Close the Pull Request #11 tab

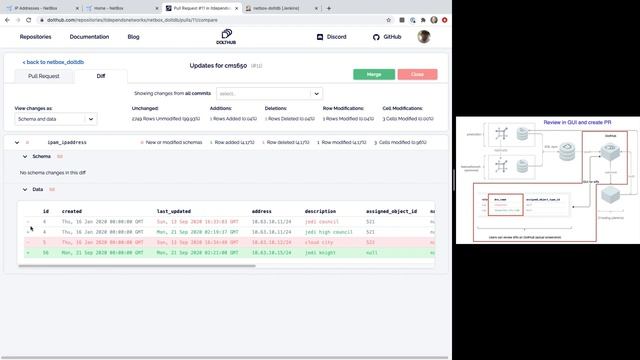click(x=236, y=8)
